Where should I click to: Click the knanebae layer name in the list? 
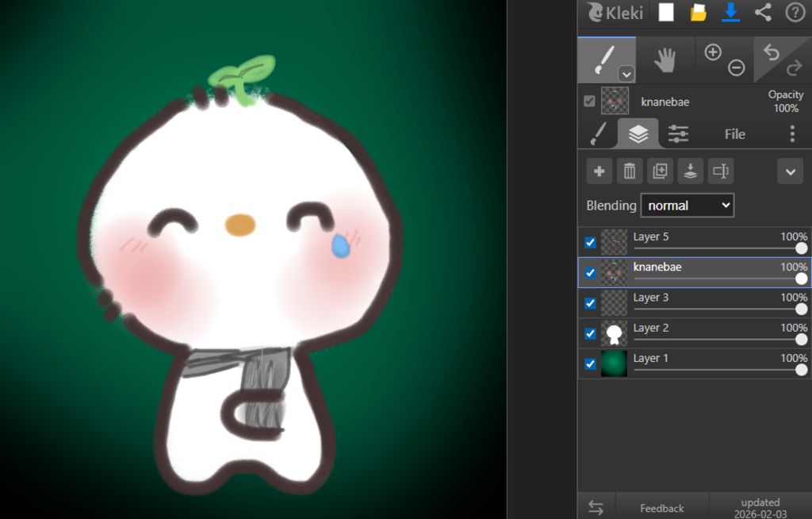657,267
